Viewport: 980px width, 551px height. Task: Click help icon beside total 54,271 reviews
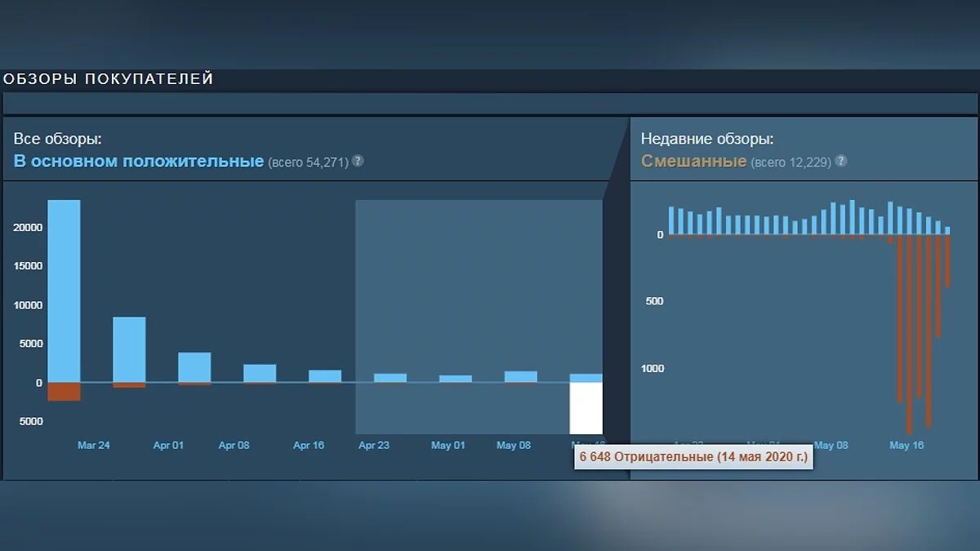pyautogui.click(x=358, y=161)
